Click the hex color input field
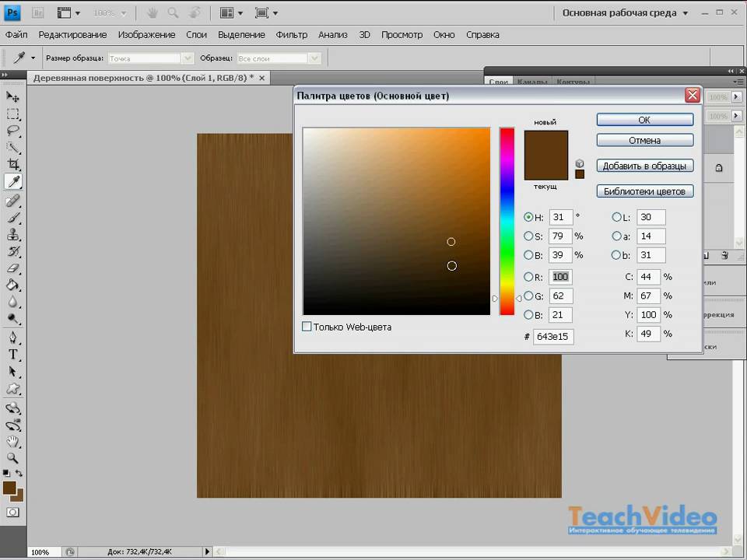This screenshot has width=747, height=560. tap(553, 337)
